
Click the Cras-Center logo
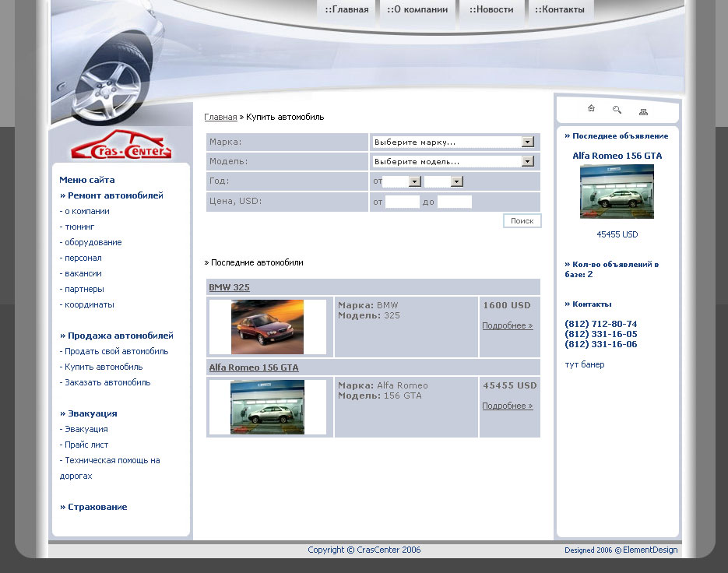(121, 146)
